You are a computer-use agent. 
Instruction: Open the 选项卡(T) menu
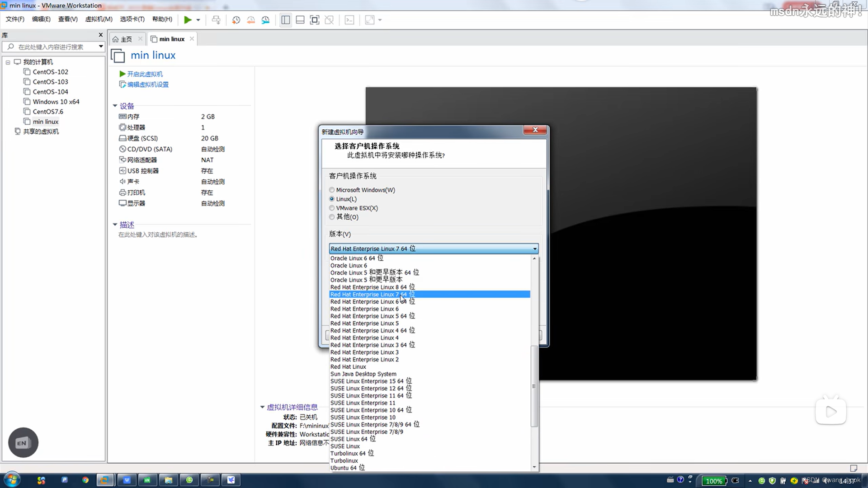pos(132,19)
